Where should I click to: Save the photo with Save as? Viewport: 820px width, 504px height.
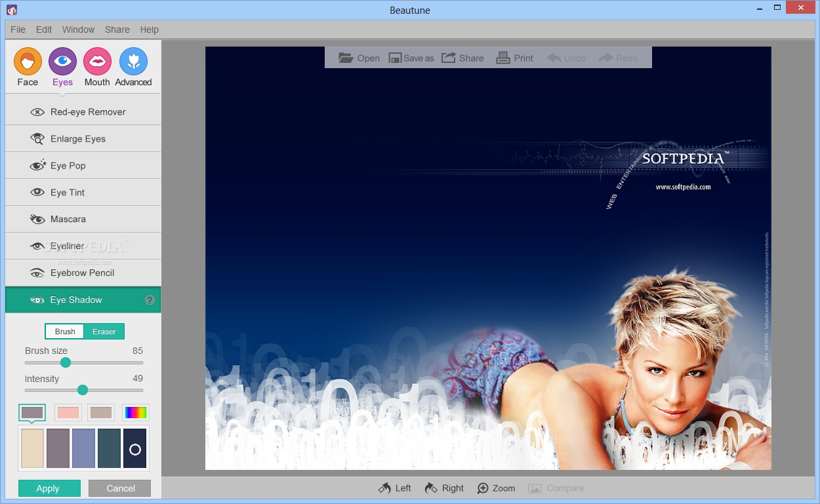coord(411,58)
